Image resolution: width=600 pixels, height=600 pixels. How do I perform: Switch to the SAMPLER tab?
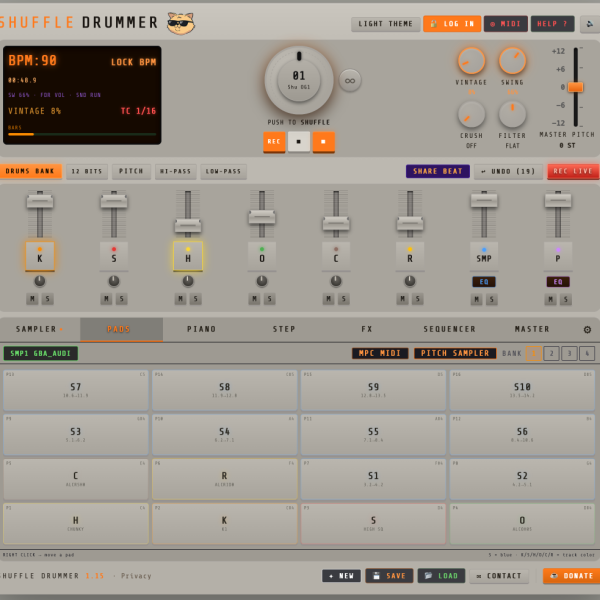39,329
